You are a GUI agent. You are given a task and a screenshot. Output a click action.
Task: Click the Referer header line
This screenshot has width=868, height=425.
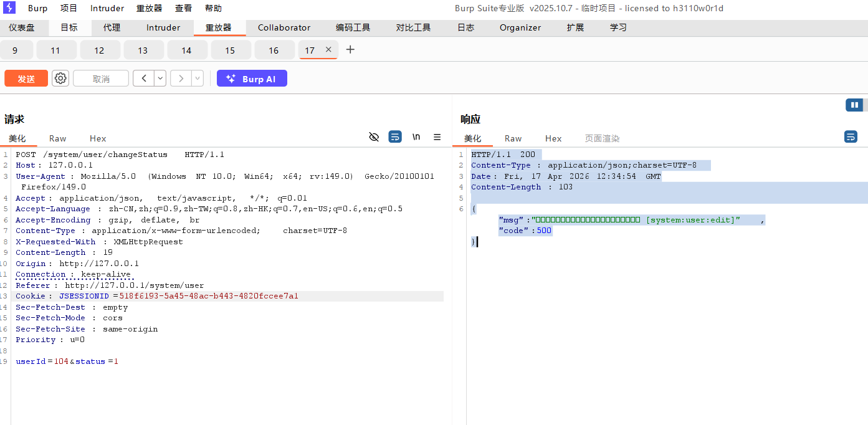110,285
